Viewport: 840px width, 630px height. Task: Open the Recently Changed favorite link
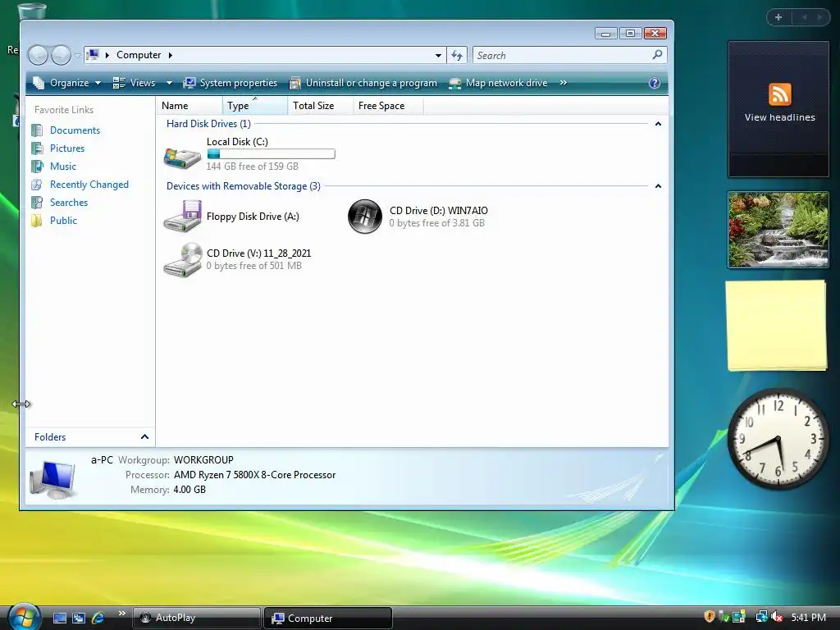click(x=89, y=185)
